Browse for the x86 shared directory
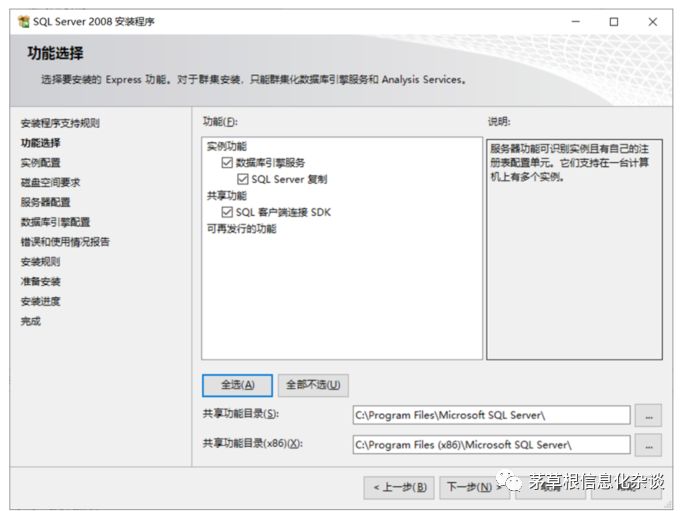This screenshot has width=686, height=511. tap(649, 445)
